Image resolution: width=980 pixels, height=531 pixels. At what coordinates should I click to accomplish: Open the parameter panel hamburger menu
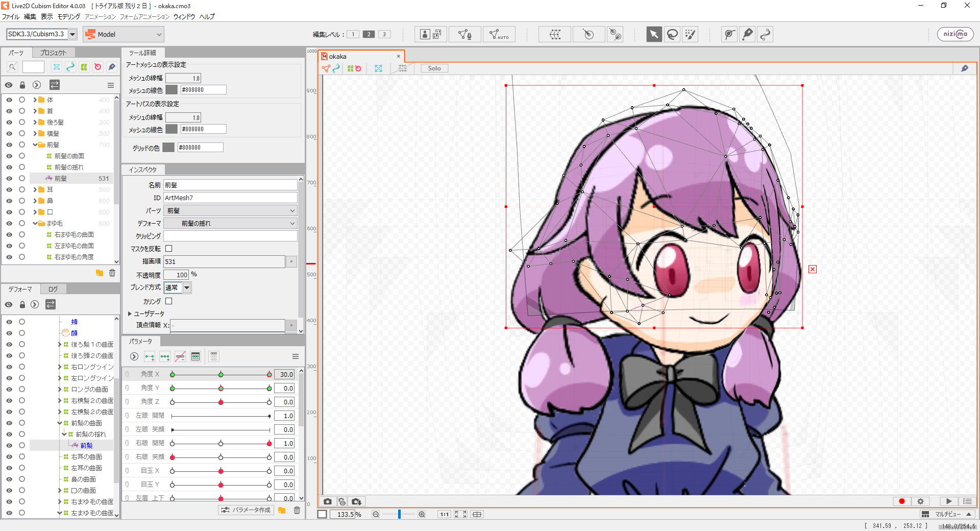pos(296,356)
